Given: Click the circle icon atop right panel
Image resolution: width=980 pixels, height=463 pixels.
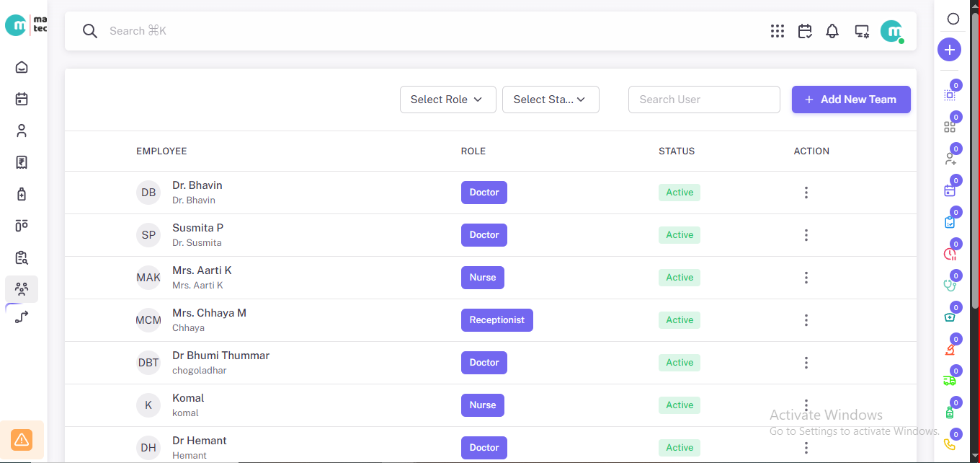Looking at the screenshot, I should (x=953, y=19).
